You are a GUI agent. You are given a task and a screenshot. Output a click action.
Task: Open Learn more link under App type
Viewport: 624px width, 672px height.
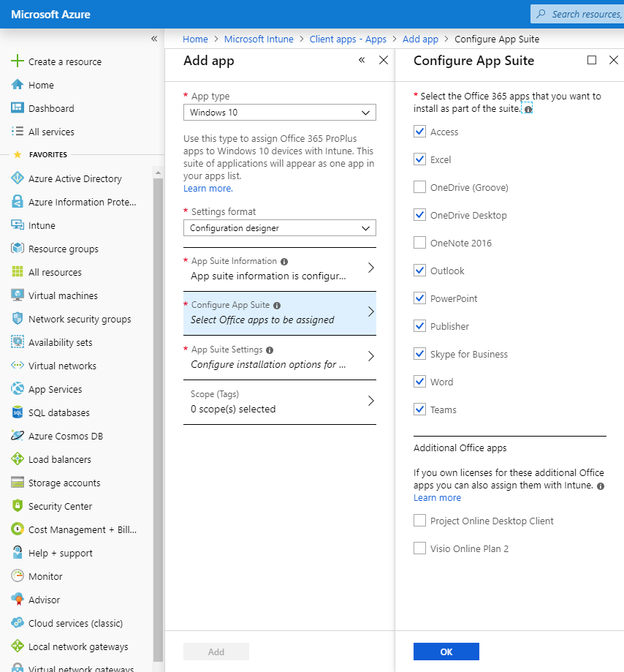point(208,188)
